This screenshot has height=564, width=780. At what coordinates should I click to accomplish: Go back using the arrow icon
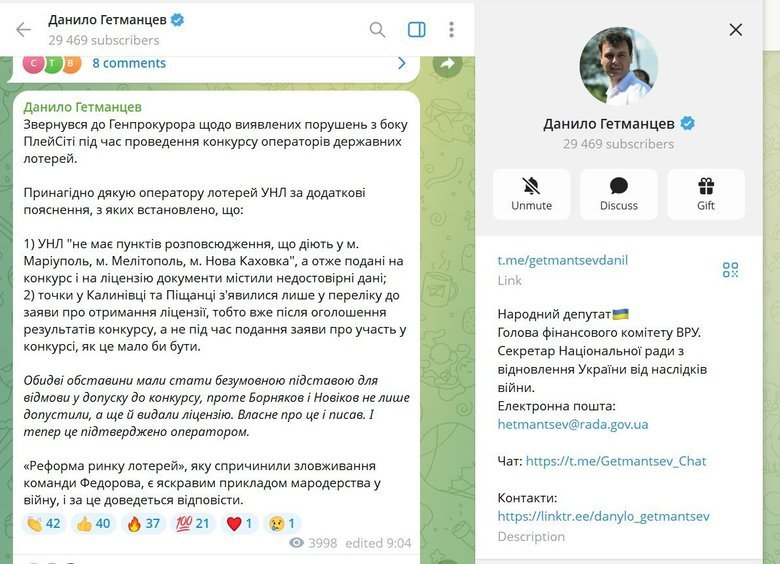pos(23,30)
